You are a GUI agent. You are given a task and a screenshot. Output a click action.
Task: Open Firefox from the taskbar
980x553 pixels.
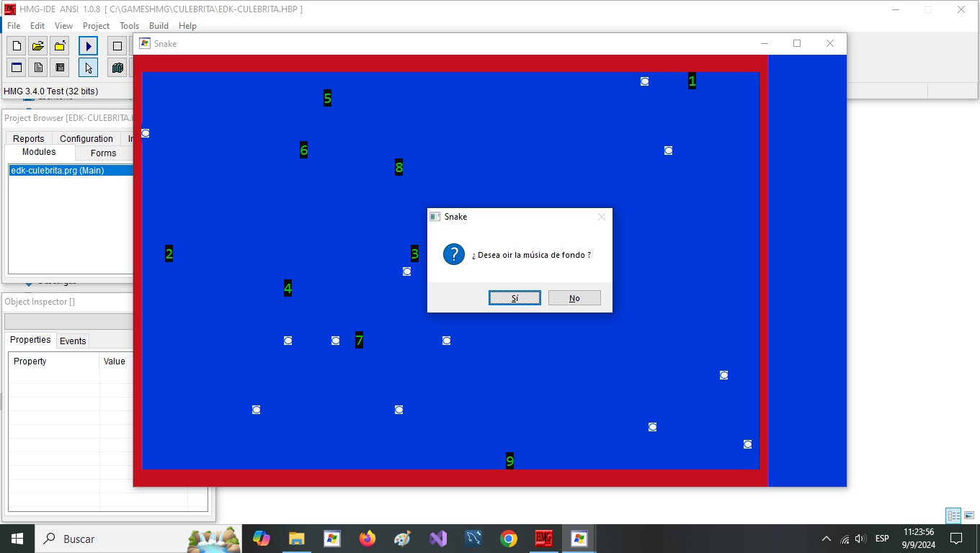pyautogui.click(x=367, y=539)
